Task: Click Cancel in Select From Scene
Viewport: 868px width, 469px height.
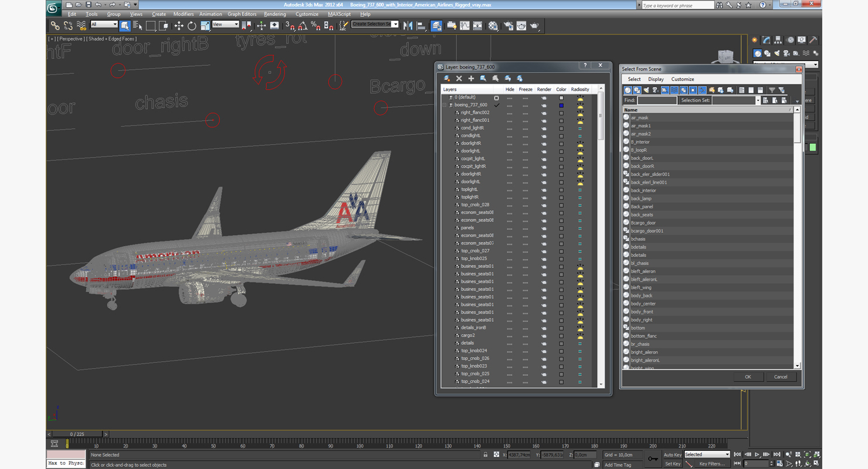Action: pos(781,377)
